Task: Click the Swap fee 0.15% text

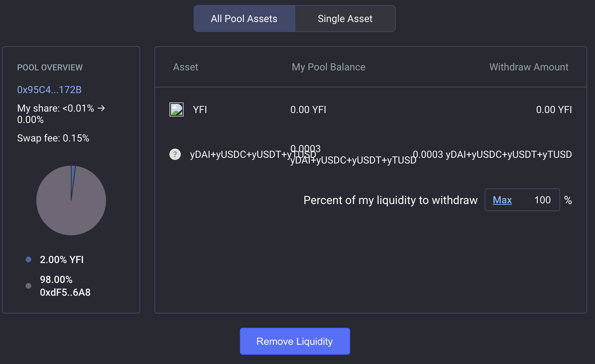Action: click(53, 138)
